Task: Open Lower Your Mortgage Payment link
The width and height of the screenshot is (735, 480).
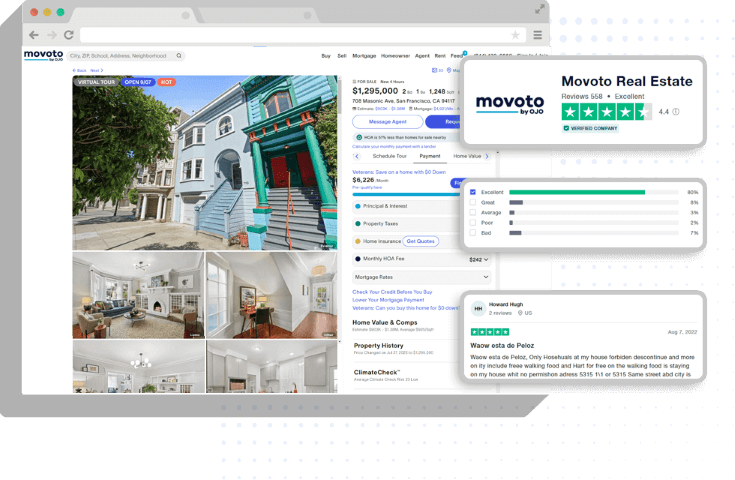Action: (x=388, y=300)
